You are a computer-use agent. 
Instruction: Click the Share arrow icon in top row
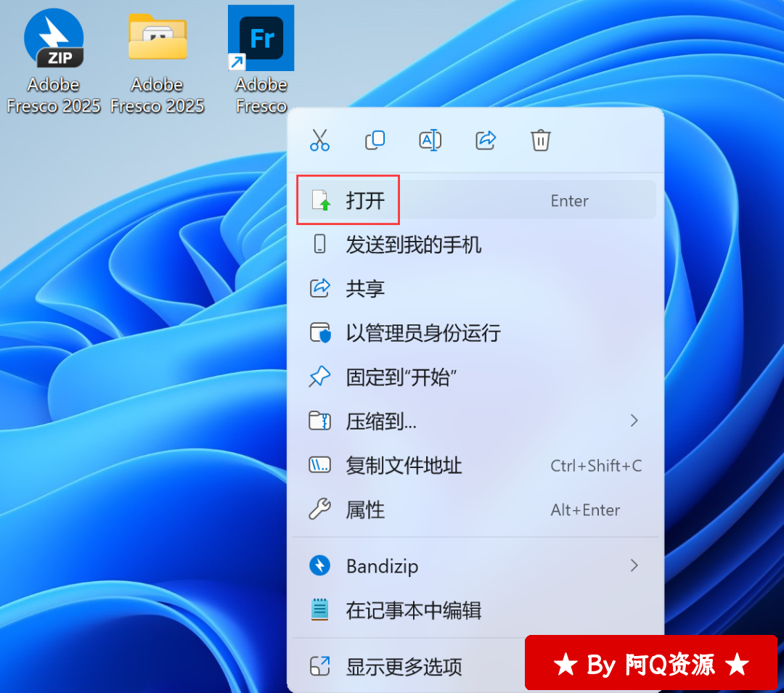tap(486, 140)
